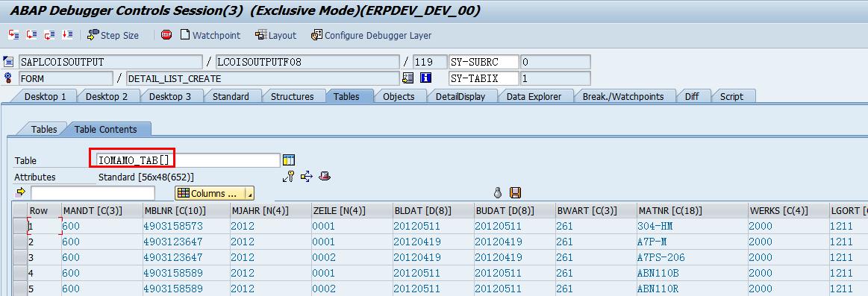The width and height of the screenshot is (868, 296).
Task: Switch to the Script tab
Action: [731, 96]
